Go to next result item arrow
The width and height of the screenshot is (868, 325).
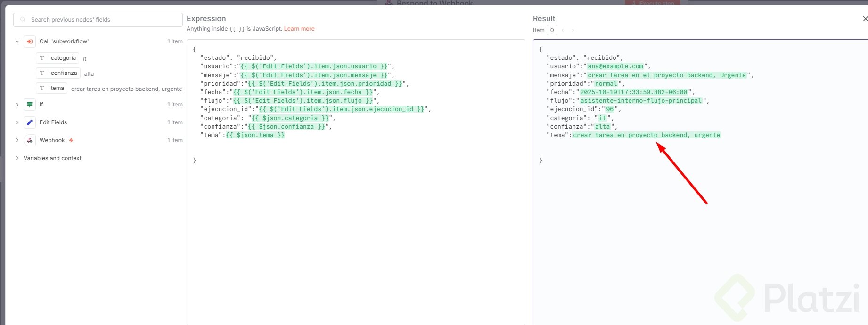(x=573, y=30)
